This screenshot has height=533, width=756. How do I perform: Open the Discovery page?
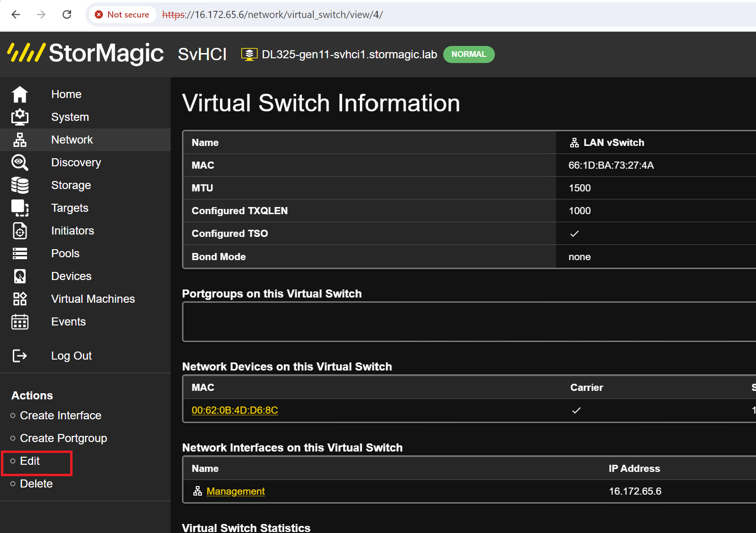76,163
